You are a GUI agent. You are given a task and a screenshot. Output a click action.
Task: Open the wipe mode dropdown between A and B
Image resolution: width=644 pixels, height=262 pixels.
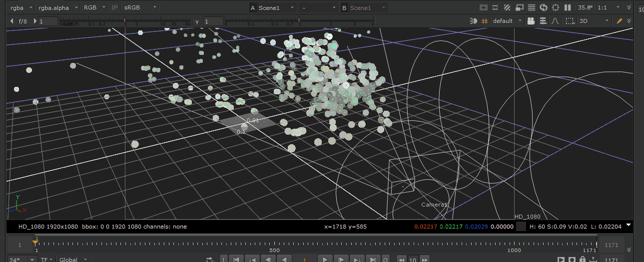(319, 8)
